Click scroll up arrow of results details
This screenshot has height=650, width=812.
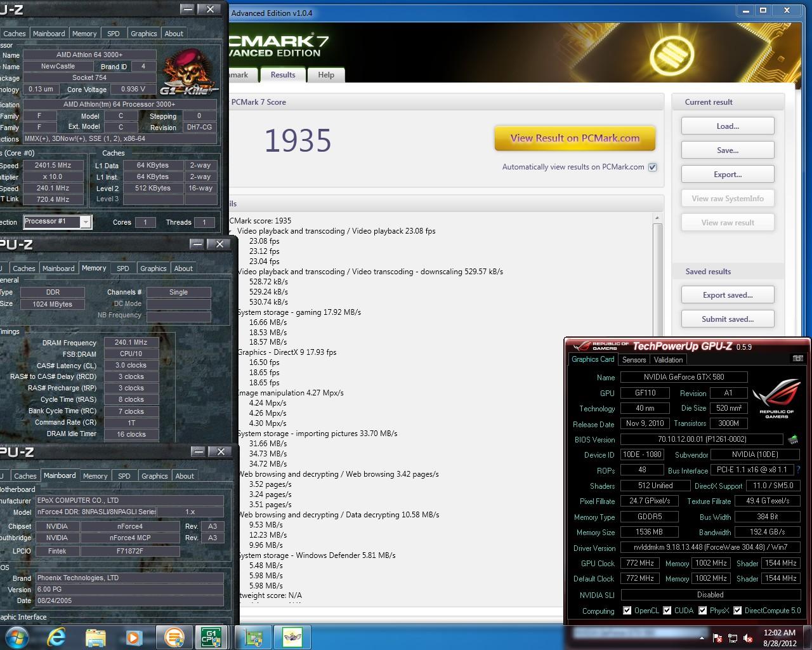(657, 218)
